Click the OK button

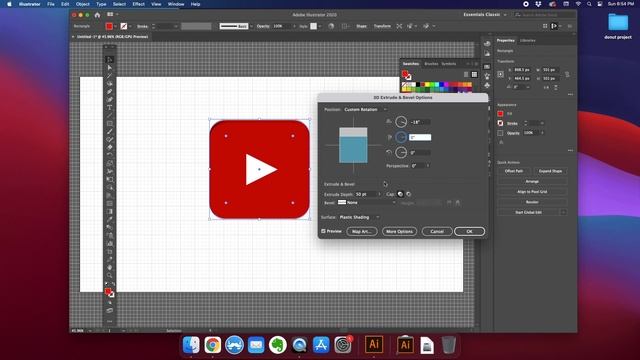click(x=469, y=231)
